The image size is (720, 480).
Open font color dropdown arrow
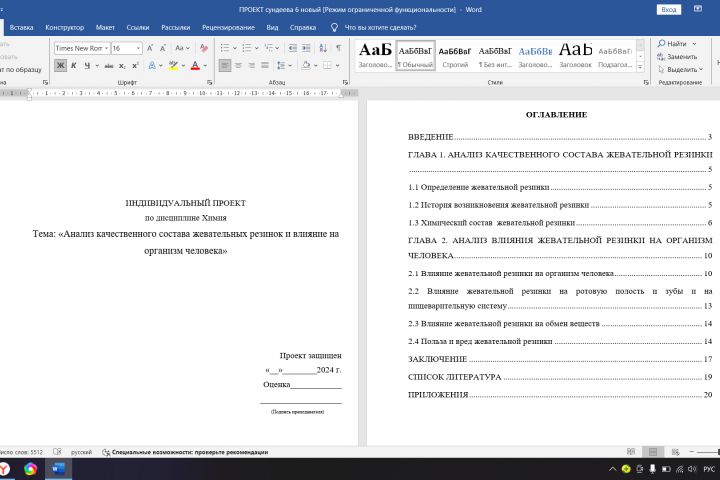(x=205, y=66)
